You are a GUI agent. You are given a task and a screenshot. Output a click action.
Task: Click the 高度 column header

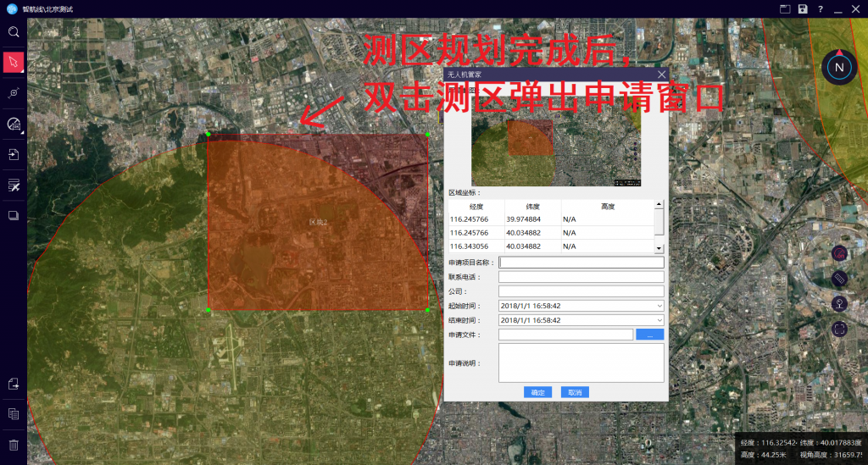point(608,206)
